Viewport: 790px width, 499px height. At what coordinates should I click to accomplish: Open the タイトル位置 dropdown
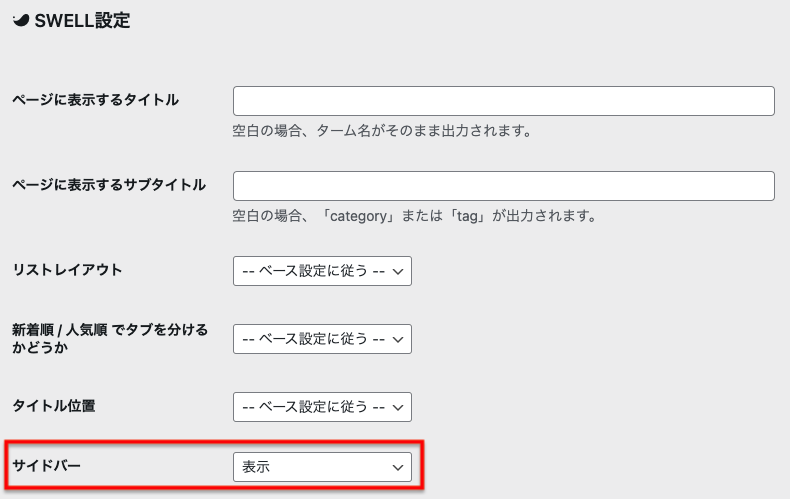321,406
